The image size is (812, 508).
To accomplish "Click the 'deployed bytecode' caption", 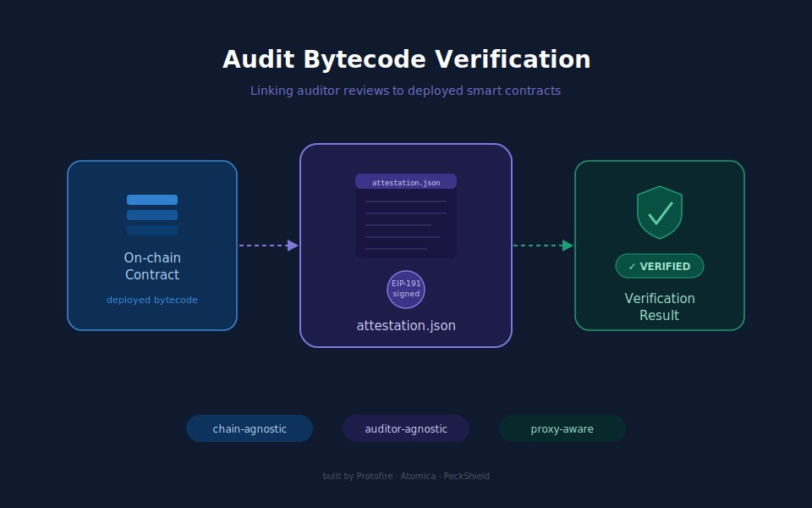I will (152, 300).
